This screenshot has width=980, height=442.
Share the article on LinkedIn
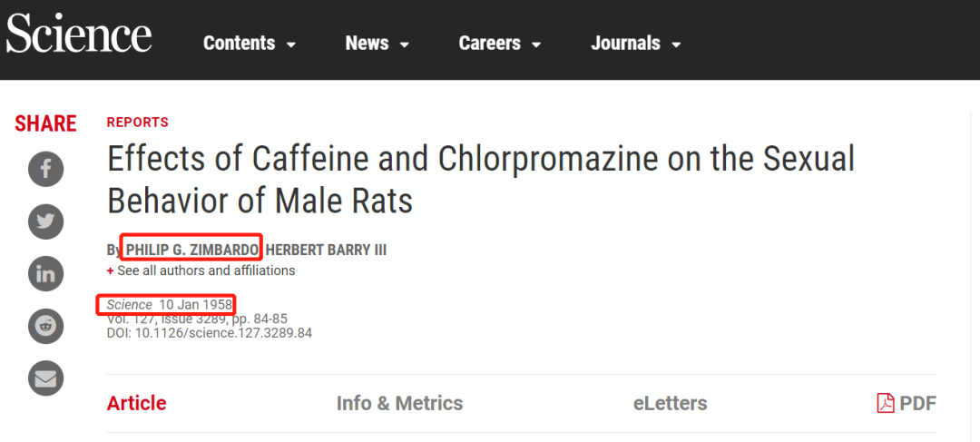click(x=45, y=274)
